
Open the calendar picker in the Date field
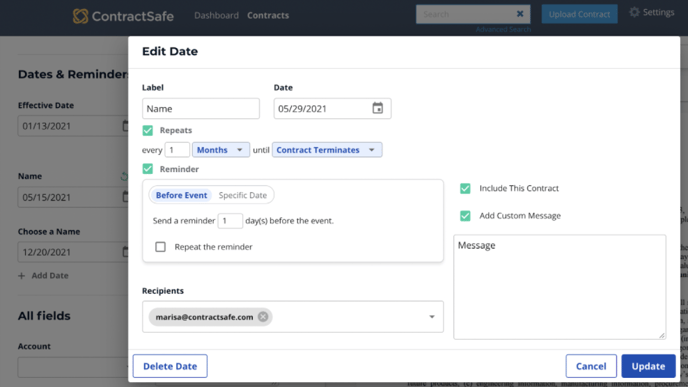click(377, 108)
